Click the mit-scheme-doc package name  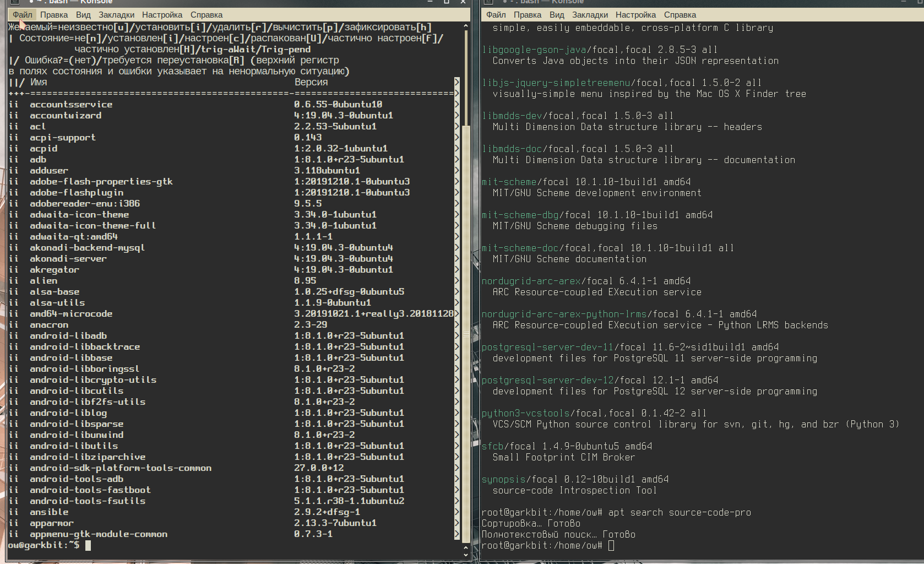520,248
